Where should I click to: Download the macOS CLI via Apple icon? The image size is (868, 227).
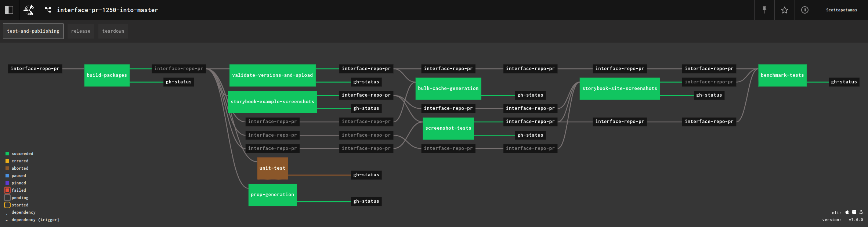tap(847, 212)
